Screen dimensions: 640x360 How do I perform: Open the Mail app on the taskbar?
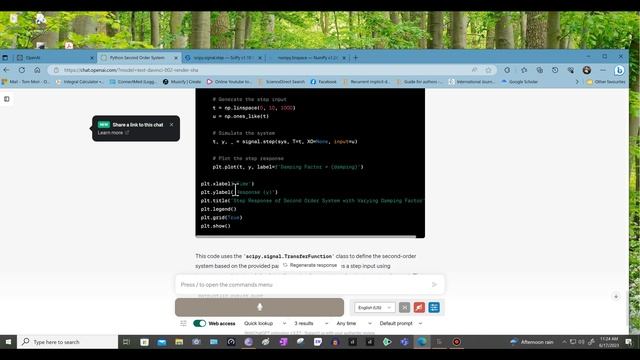coord(162,342)
